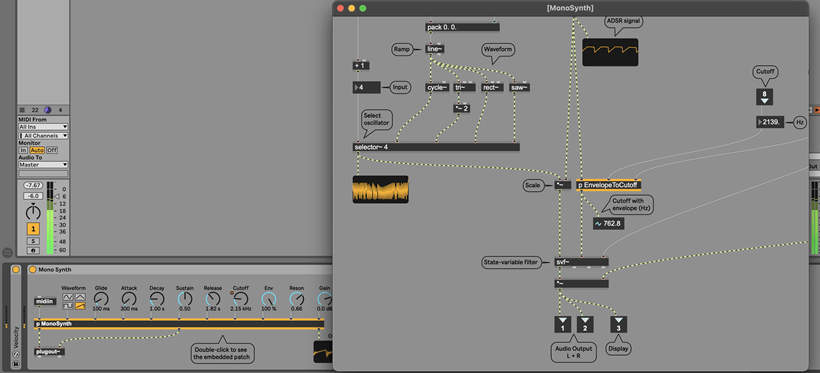The height and width of the screenshot is (373, 820).
Task: Select the *~ 2 multiplier object
Action: click(x=461, y=109)
